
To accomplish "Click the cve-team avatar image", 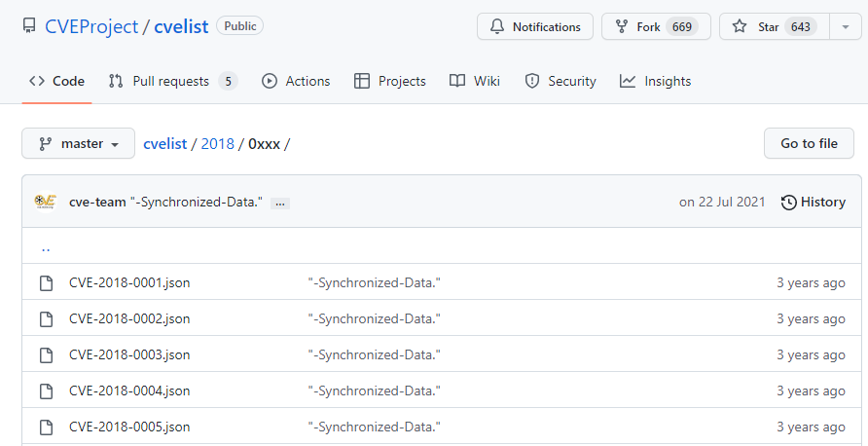I will point(45,202).
